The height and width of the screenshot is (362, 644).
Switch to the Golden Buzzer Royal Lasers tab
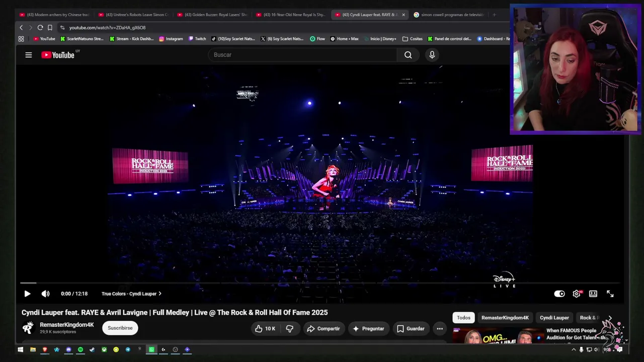[x=212, y=15]
